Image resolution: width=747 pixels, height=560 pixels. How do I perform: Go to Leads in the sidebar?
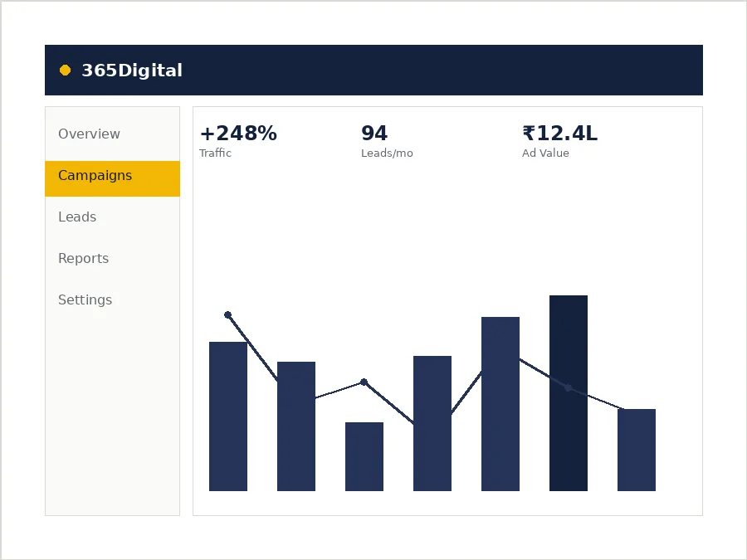(x=112, y=217)
